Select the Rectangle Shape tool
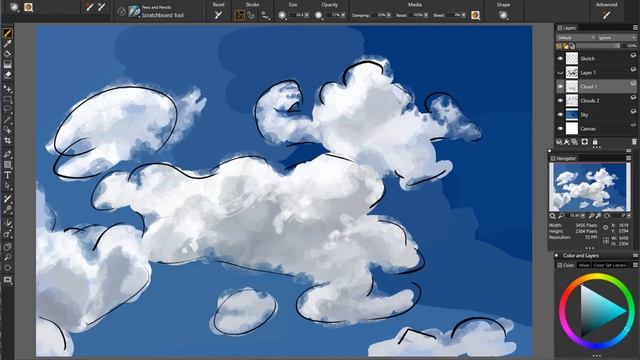Viewport: 640px width, 360px height. (7, 164)
